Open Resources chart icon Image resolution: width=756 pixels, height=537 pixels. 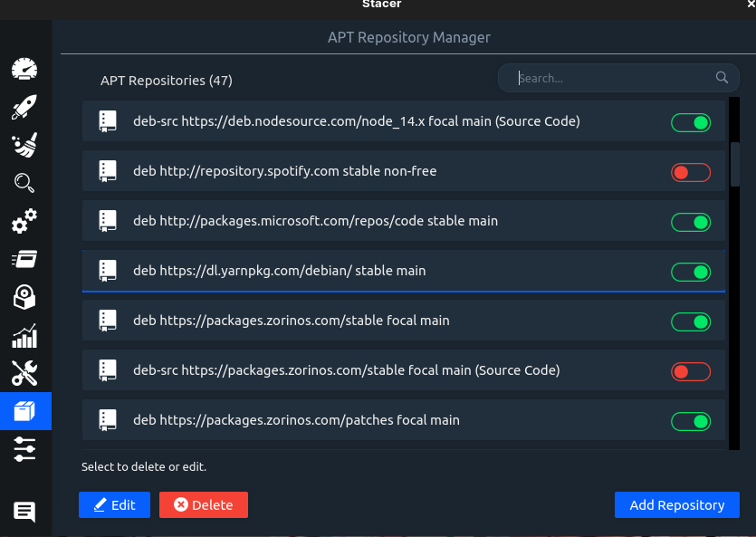[x=24, y=335]
